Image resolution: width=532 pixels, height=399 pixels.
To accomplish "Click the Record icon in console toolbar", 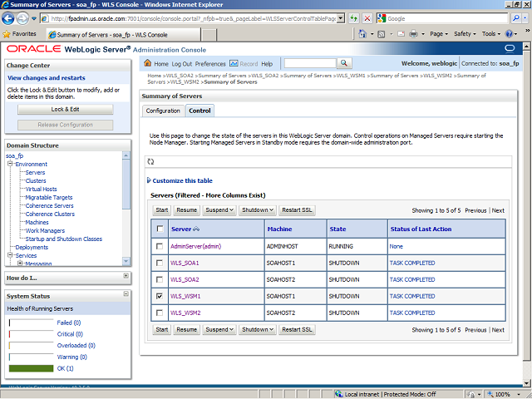I will point(234,64).
